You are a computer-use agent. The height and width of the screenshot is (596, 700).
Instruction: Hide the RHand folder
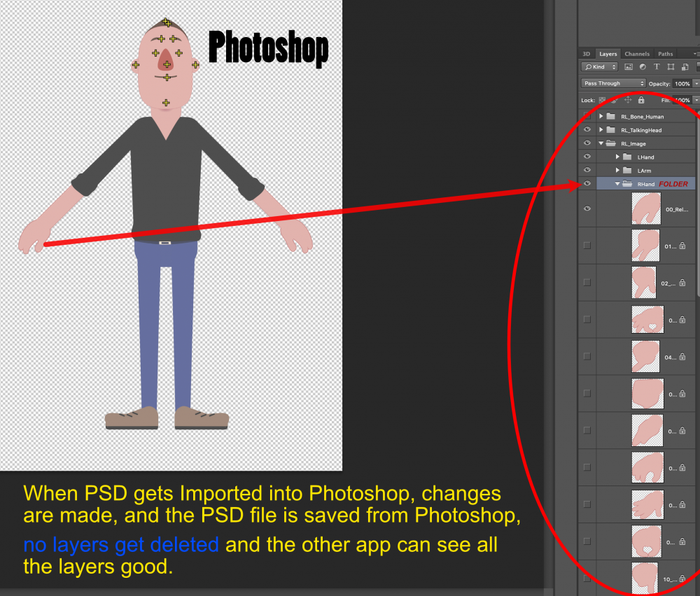[587, 183]
